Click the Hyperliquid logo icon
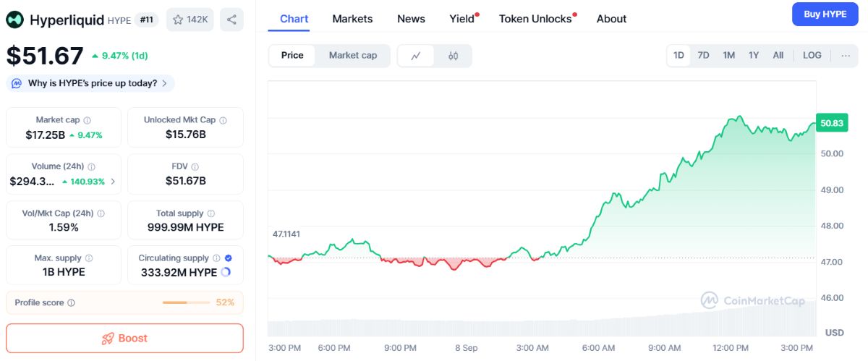Viewport: 868px width, 361px height. tap(14, 20)
